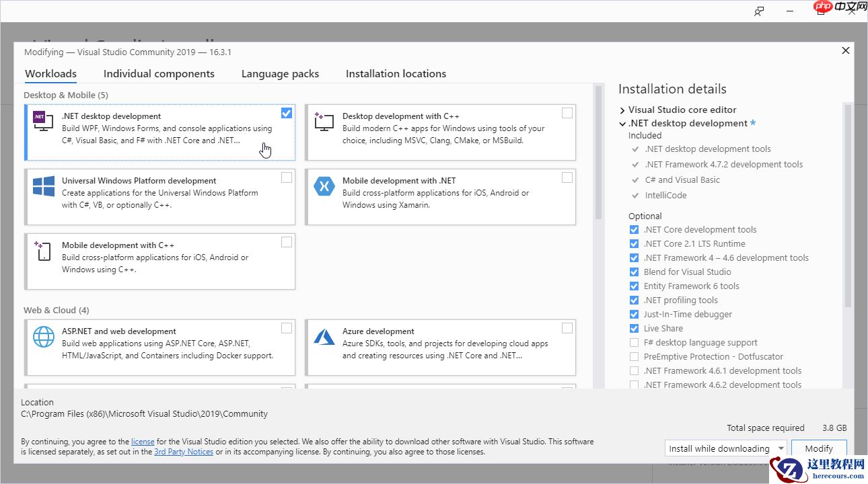Screen dimensions: 868x484
Task: Enable F# desktop language support option
Action: tap(634, 343)
